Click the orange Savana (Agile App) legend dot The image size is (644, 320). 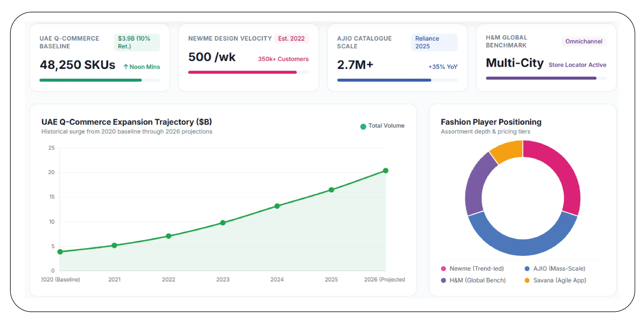pyautogui.click(x=527, y=280)
